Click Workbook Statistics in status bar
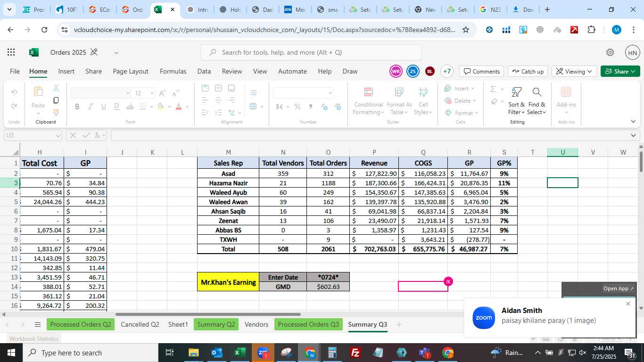The image size is (644, 362). [x=33, y=338]
